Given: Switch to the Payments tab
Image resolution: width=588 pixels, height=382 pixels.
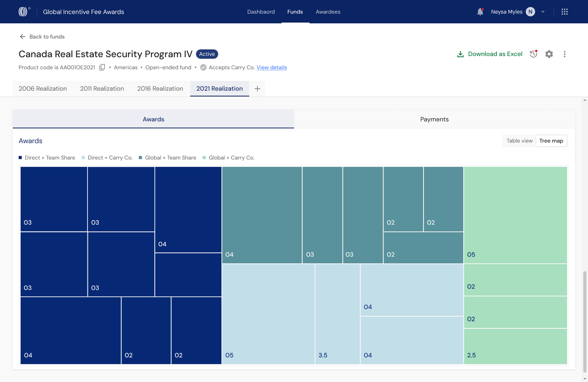Looking at the screenshot, I should [x=434, y=119].
